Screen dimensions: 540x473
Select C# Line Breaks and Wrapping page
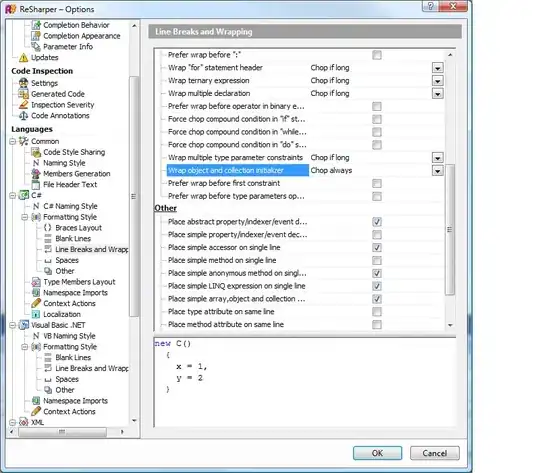tap(91, 249)
